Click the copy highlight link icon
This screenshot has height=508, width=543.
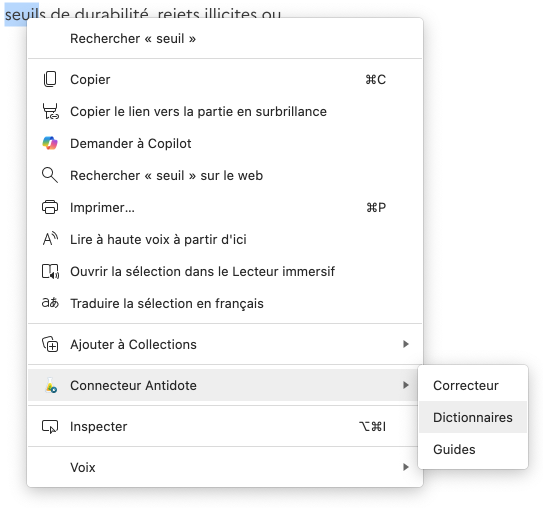51,111
